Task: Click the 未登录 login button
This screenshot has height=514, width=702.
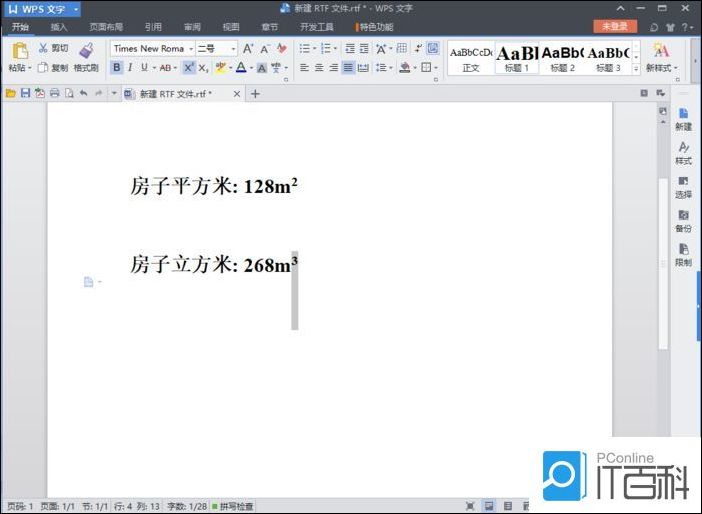Action: coord(615,26)
